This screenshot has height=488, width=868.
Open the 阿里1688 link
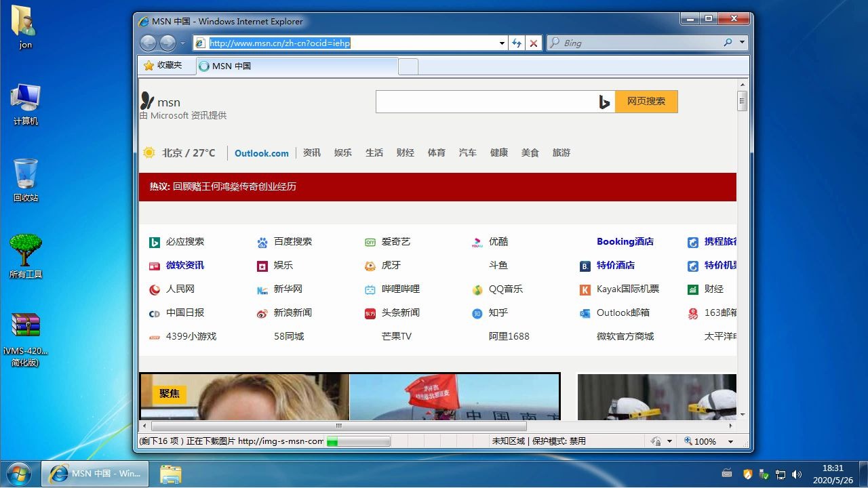click(x=509, y=337)
